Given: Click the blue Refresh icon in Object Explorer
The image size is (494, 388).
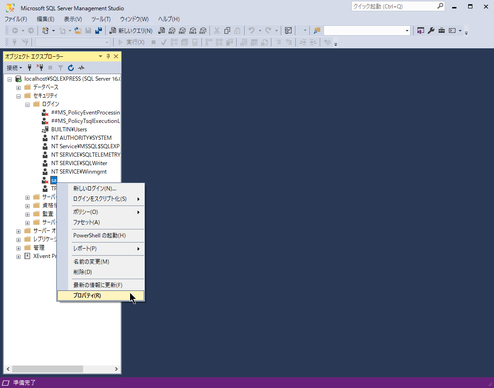Looking at the screenshot, I should [71, 68].
